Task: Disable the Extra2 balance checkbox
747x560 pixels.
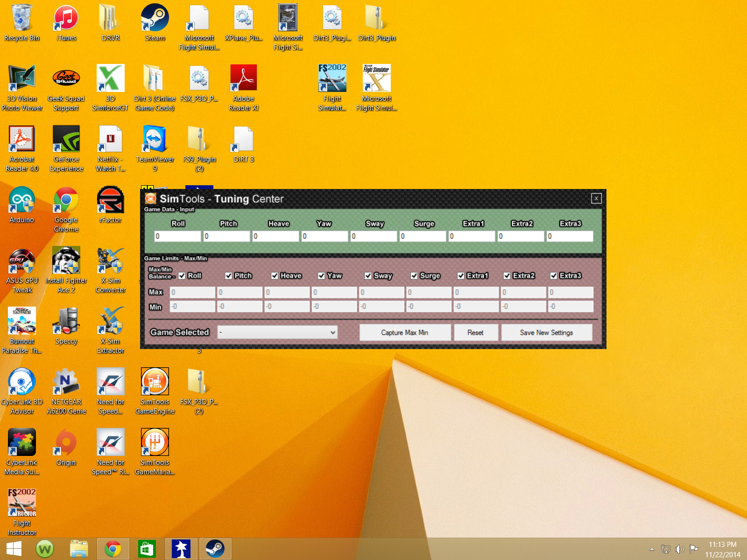Action: (x=507, y=276)
